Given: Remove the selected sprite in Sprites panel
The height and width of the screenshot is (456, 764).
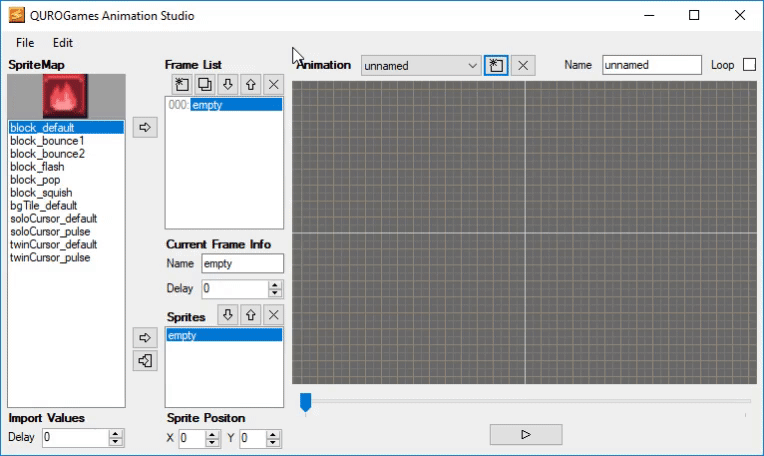Looking at the screenshot, I should (273, 315).
